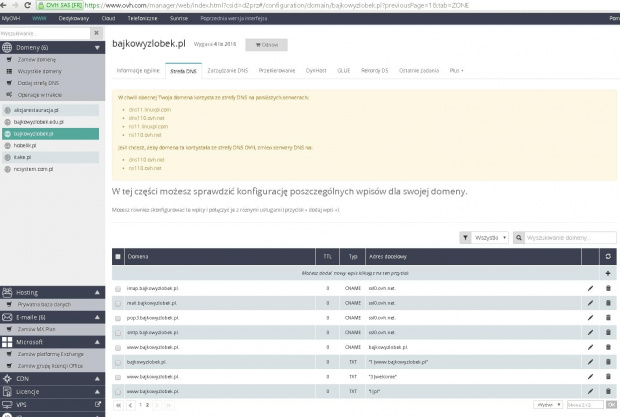This screenshot has width=620, height=417.
Task: Open the Wszystkie record type dropdown
Action: tap(491, 238)
